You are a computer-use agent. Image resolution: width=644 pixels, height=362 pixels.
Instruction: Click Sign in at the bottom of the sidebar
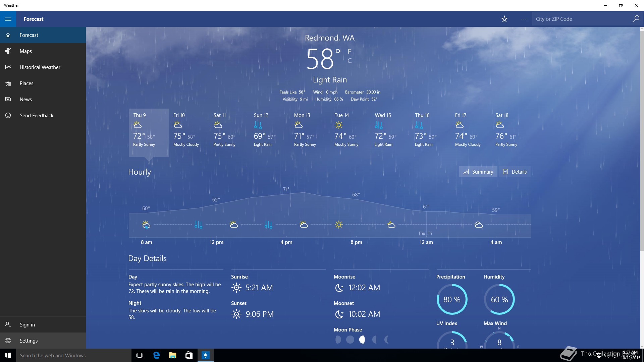(x=27, y=324)
